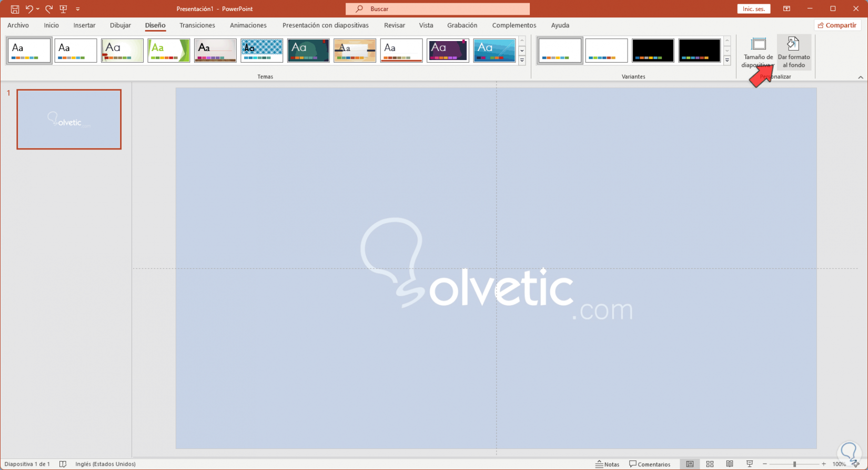Switch to the Vista tab
868x470 pixels.
[426, 25]
